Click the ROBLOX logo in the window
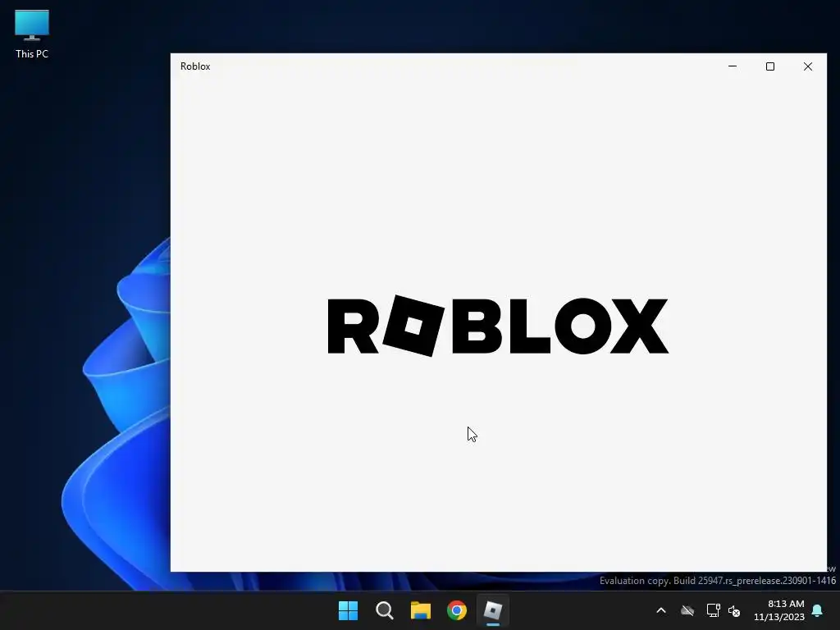840x630 pixels. click(x=498, y=326)
